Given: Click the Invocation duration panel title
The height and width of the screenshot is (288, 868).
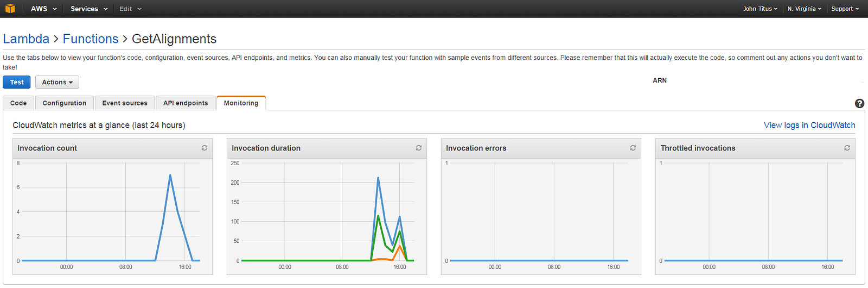Looking at the screenshot, I should [x=266, y=148].
